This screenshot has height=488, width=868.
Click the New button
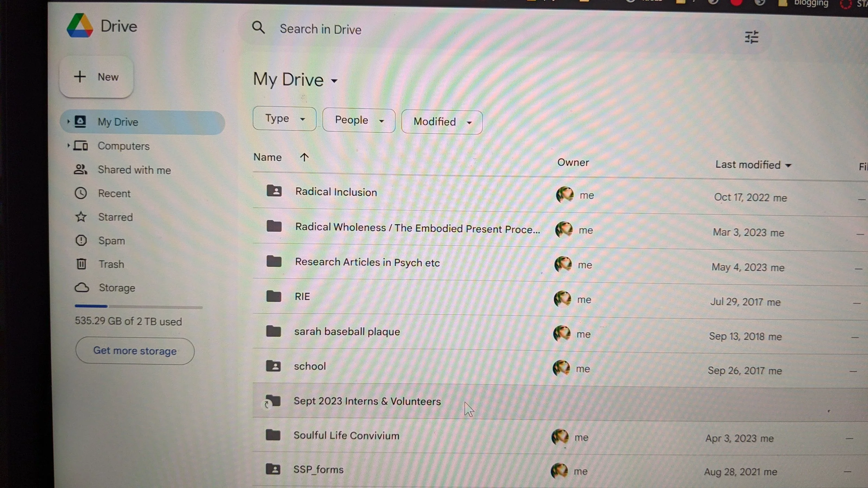point(97,77)
